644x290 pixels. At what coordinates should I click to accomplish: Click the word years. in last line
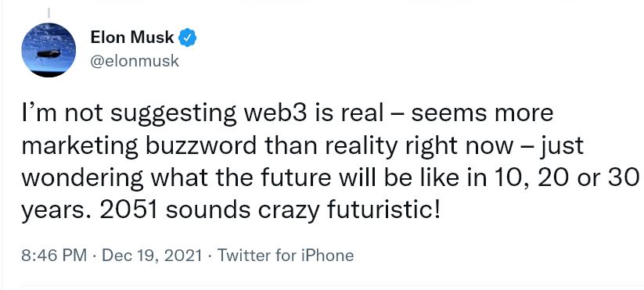57,212
